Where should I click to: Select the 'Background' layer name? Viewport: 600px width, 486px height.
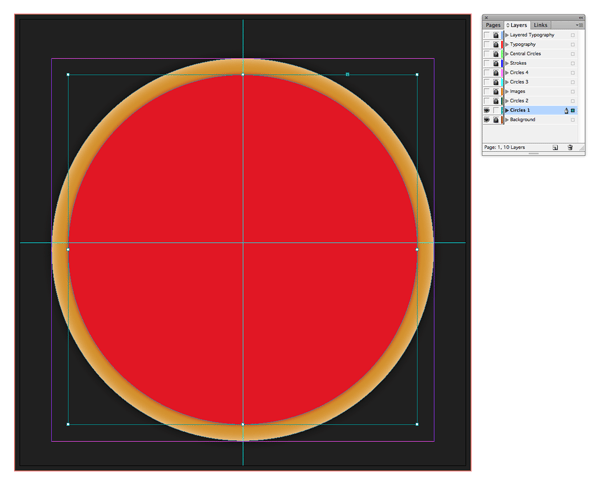522,120
